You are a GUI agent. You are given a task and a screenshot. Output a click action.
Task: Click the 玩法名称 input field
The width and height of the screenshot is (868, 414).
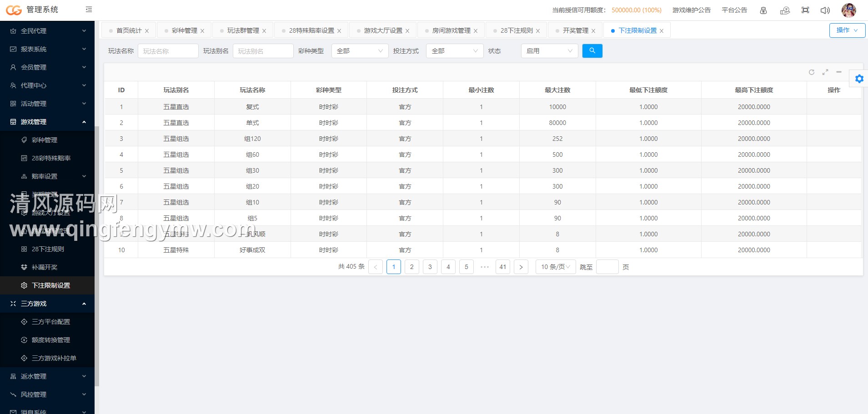click(x=168, y=51)
